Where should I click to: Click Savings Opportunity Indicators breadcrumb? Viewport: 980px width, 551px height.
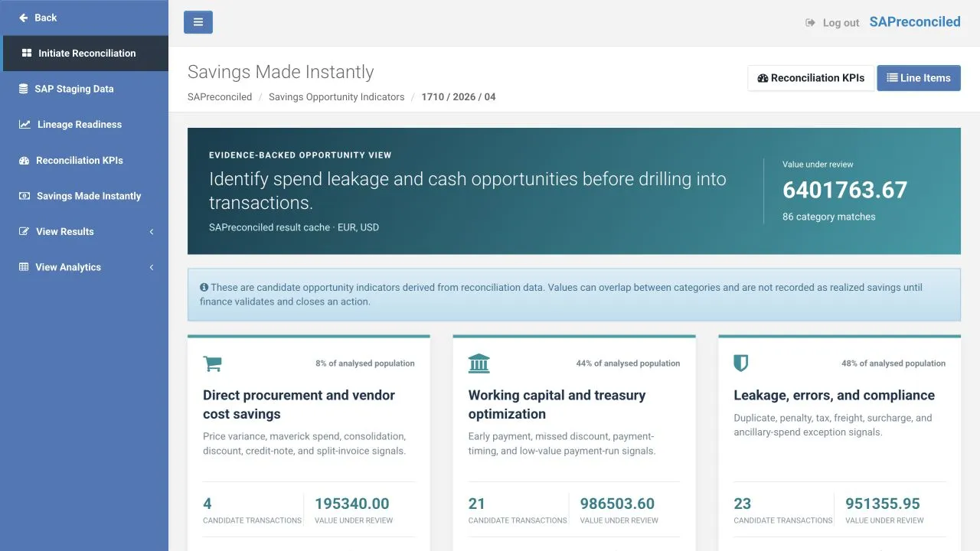336,97
